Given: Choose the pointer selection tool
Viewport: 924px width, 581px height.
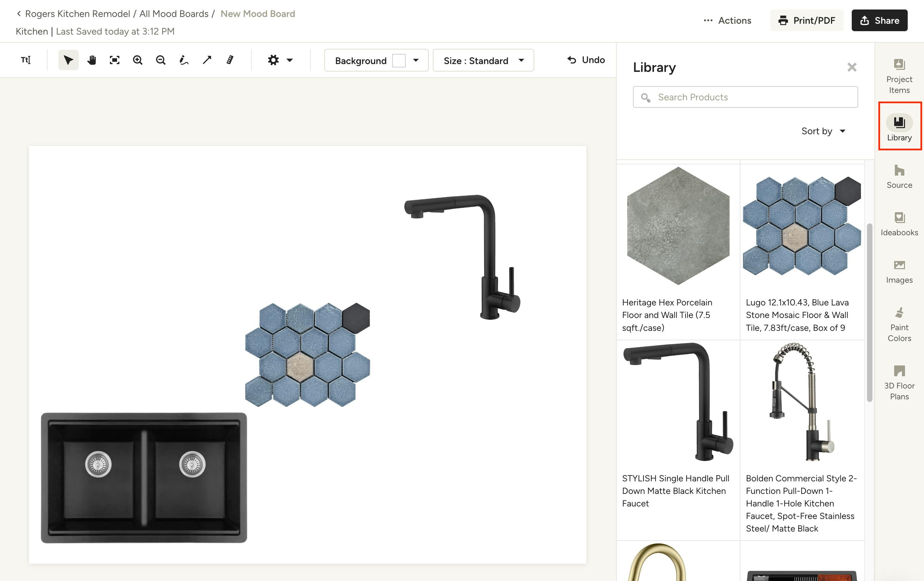Looking at the screenshot, I should 68,60.
